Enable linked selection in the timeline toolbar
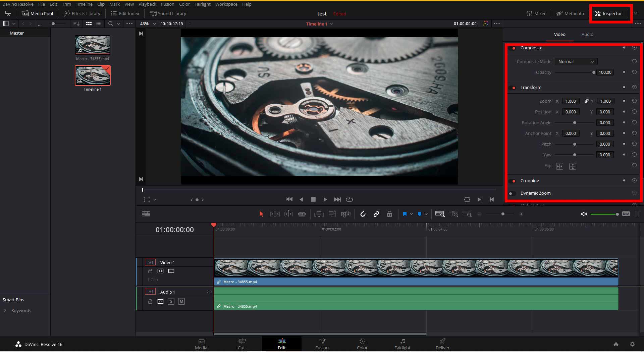644x352 pixels. tap(376, 214)
